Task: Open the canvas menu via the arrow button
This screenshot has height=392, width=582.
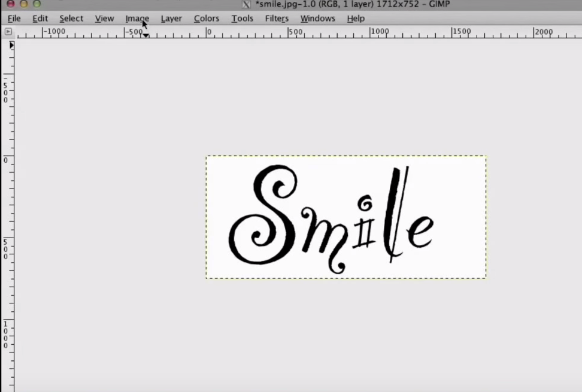Action: click(x=8, y=31)
